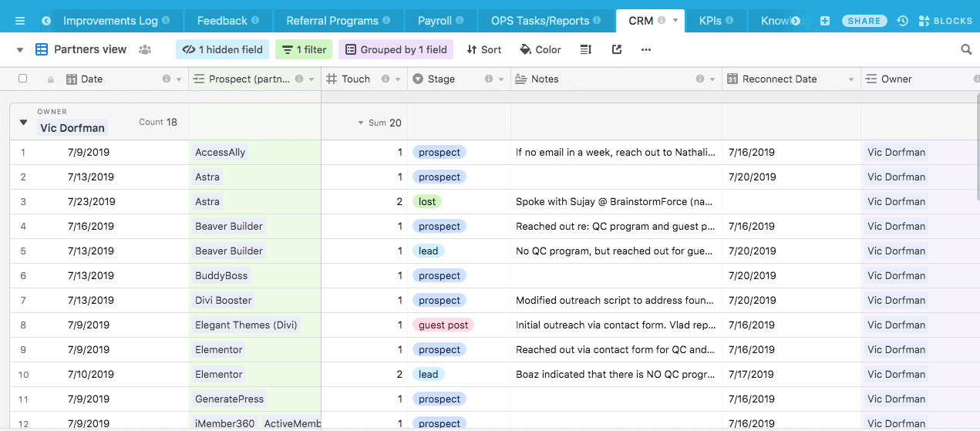Screen dimensions: 980x431
Task: Collapse the Vic Dorfman owner group
Action: [23, 122]
